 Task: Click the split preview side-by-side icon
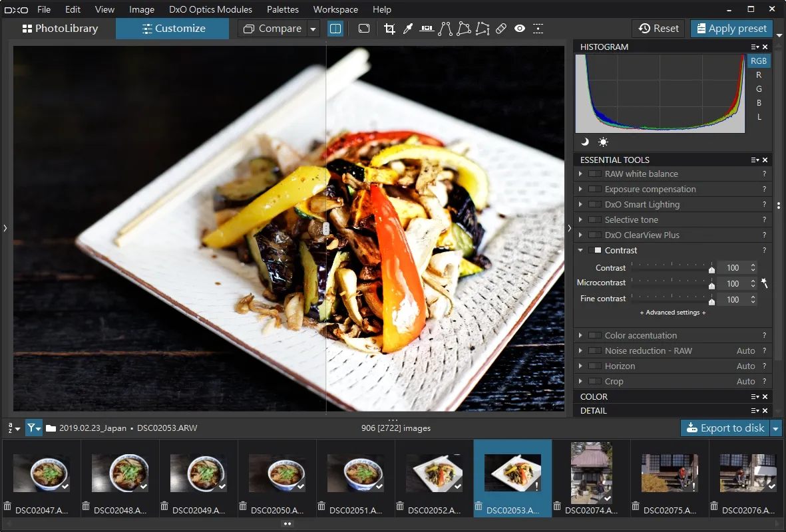tap(335, 29)
